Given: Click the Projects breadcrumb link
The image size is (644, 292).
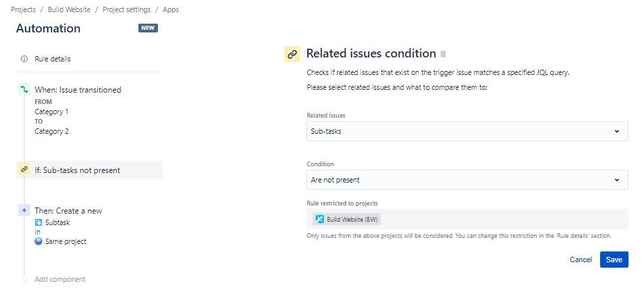Looking at the screenshot, I should coord(23,10).
